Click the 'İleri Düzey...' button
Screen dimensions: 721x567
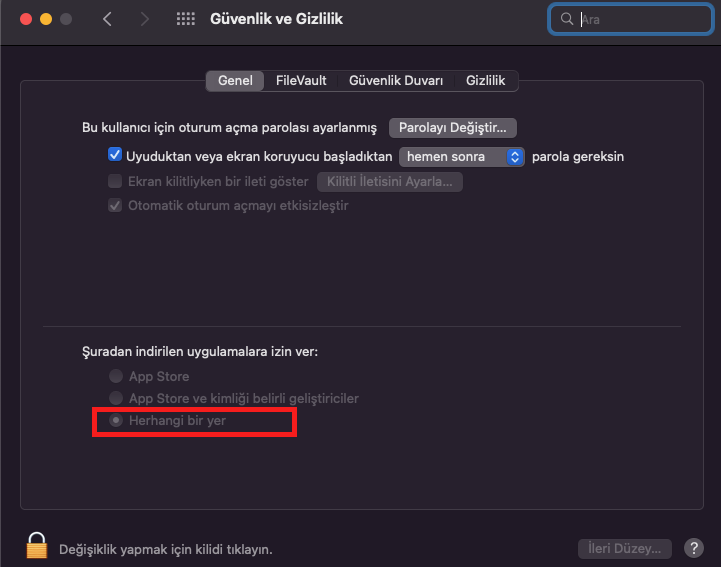tap(624, 549)
